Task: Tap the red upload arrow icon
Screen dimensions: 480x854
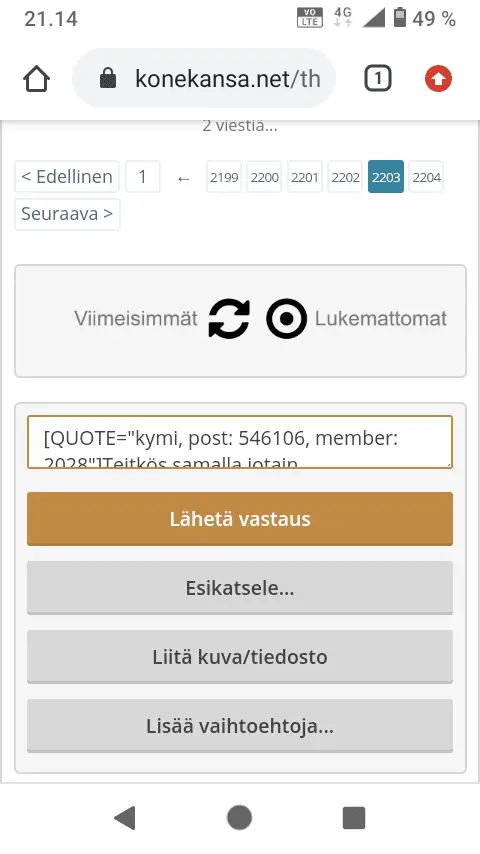Action: 439,79
